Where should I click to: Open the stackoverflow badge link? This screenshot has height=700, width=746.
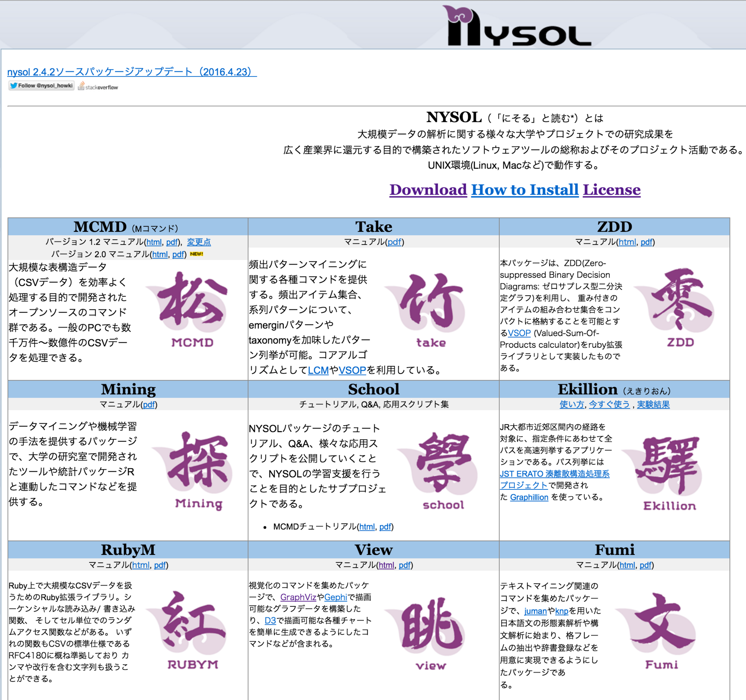98,86
